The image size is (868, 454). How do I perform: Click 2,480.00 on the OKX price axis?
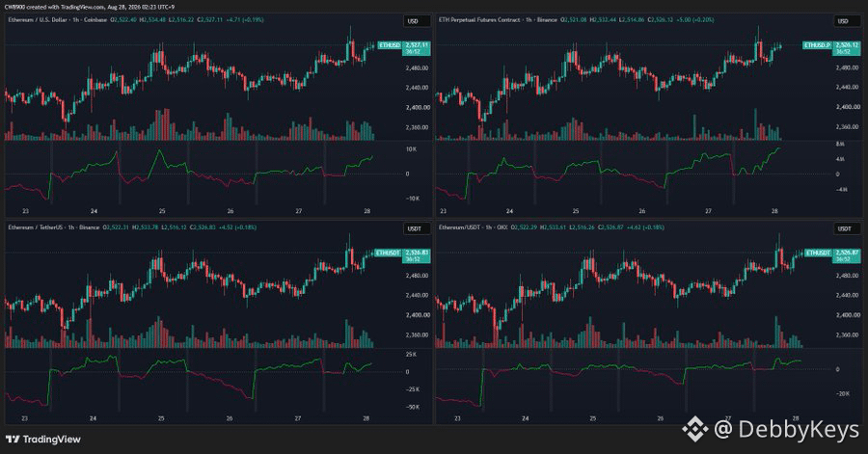tap(848, 276)
